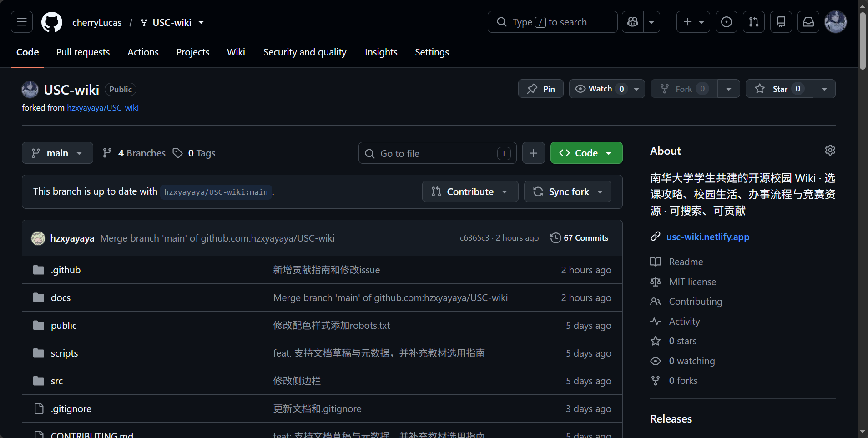Click hzxyayaya's commit author avatar
This screenshot has width=868, height=438.
pyautogui.click(x=38, y=238)
